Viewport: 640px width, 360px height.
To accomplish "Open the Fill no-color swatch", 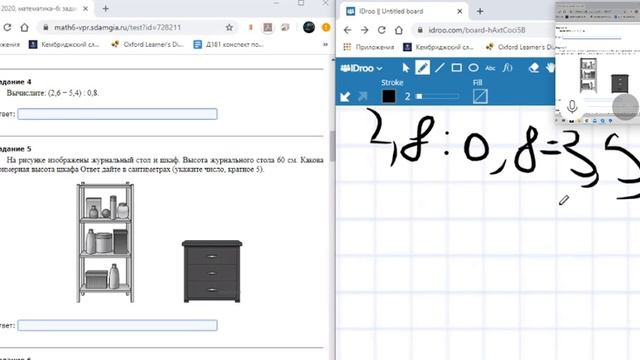I will pos(480,96).
